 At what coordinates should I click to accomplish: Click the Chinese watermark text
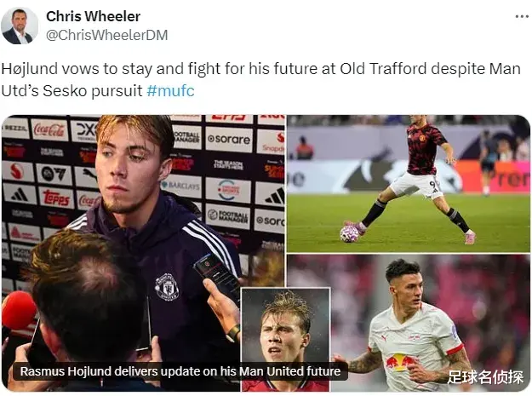click(486, 377)
